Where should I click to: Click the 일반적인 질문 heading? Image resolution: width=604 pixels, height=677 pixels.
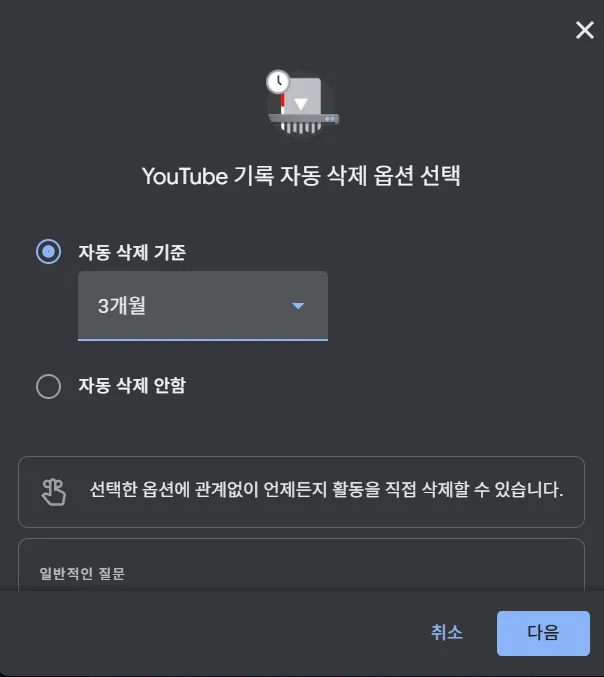(x=82, y=574)
